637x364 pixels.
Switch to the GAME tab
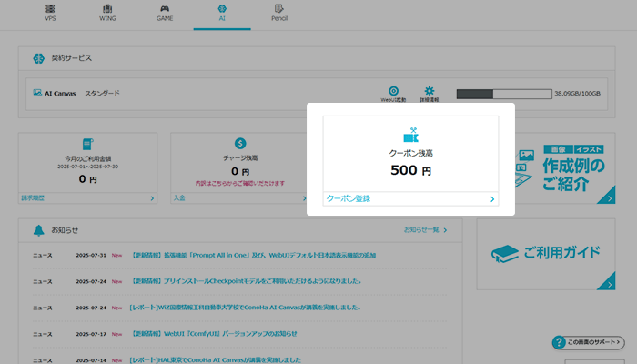click(x=165, y=14)
